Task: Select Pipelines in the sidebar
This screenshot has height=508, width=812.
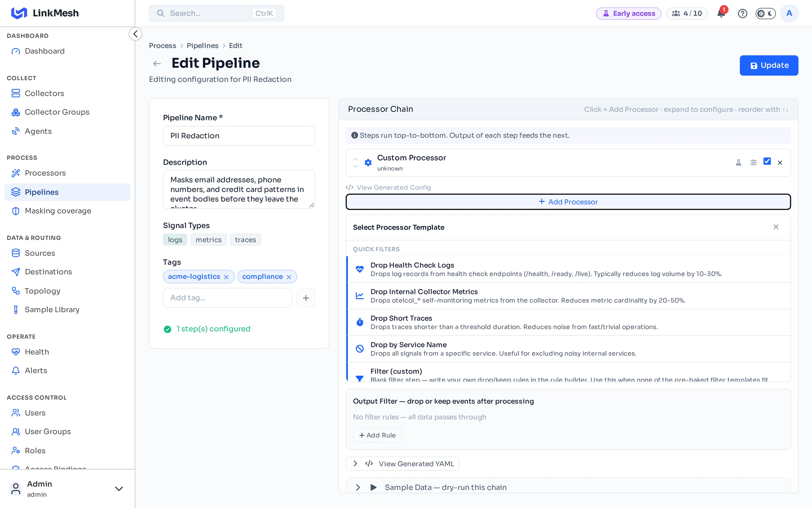Action: point(67,192)
